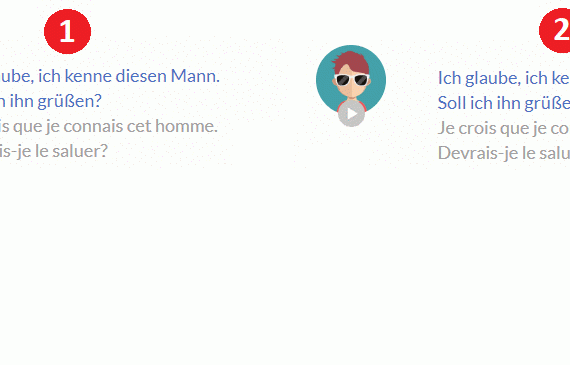Select the red number 2 badge
570x365 pixels.
coord(555,30)
